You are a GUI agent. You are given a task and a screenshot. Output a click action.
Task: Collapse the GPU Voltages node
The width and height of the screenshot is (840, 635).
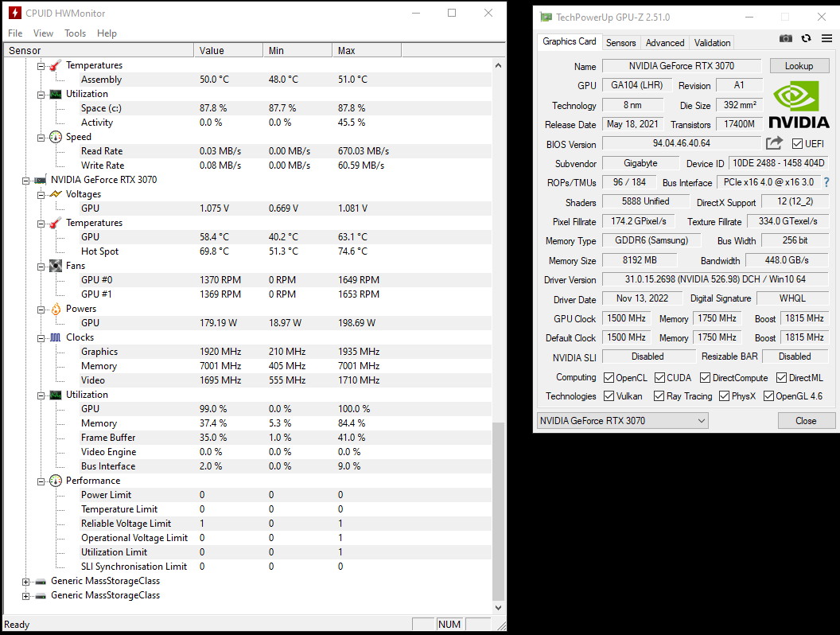point(41,195)
